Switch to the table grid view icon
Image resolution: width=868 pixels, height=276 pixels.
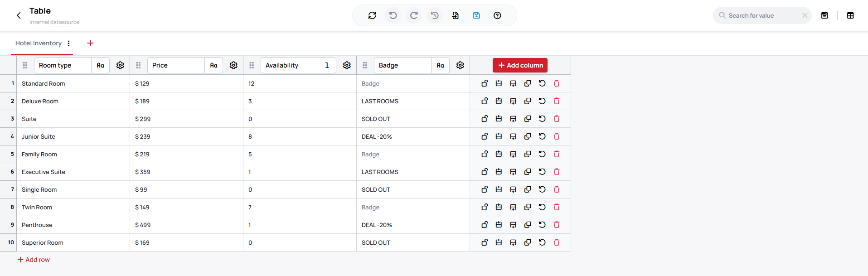coord(850,15)
